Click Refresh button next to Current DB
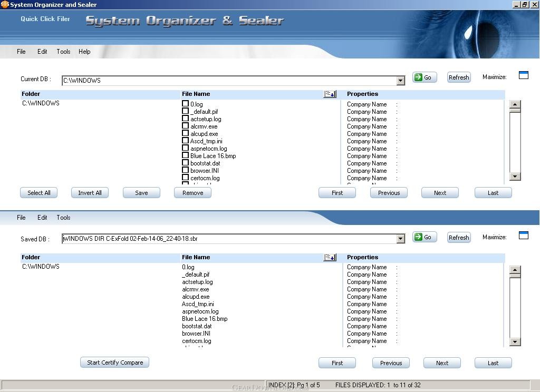The height and width of the screenshot is (392, 540). [459, 77]
